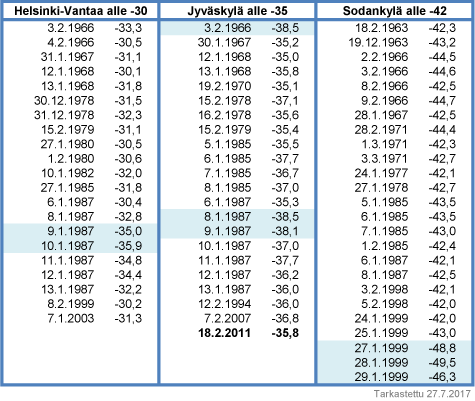475x401 pixels.
Task: Click the Helsinki -33,3 temperature
Action: click(x=128, y=28)
